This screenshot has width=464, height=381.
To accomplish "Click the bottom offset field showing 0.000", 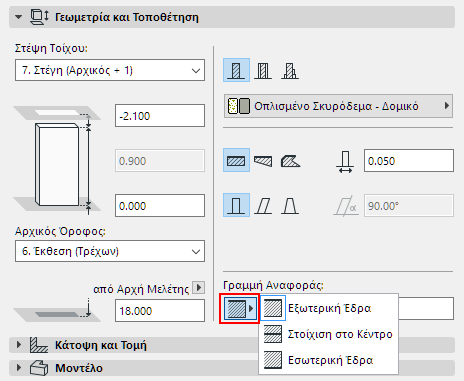I will click(160, 206).
